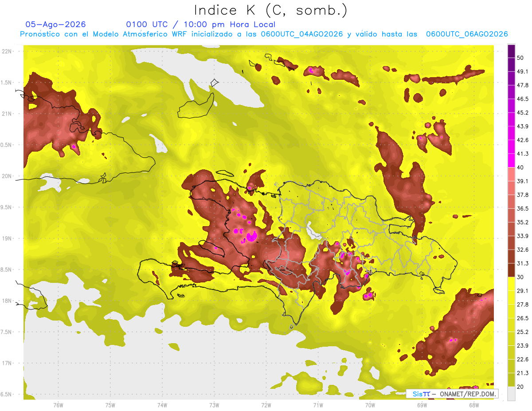Click the chart title "Indice K (C, somb.)"

(270, 10)
